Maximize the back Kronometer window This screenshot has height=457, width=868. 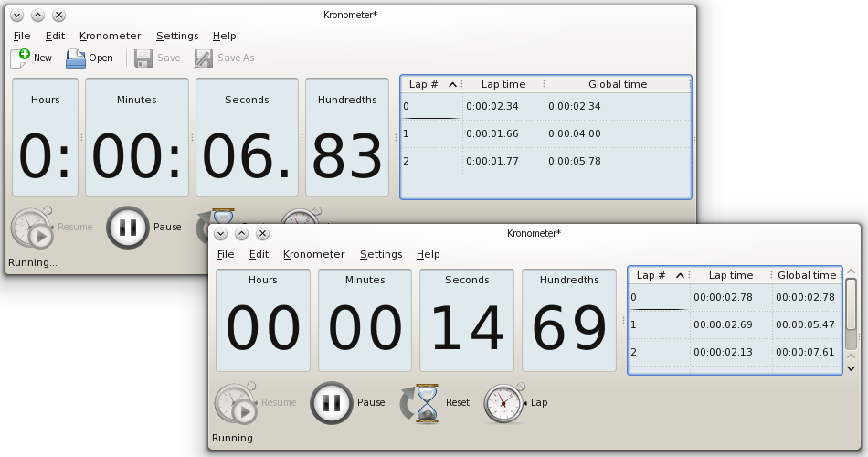point(37,16)
